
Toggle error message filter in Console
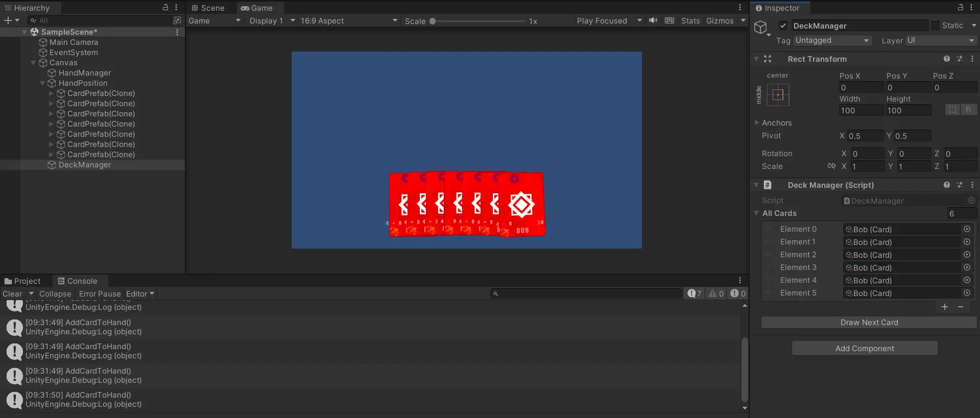tap(738, 293)
